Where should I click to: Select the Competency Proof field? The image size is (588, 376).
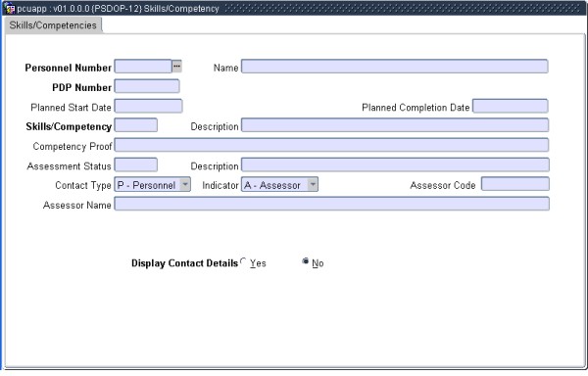[x=331, y=145]
